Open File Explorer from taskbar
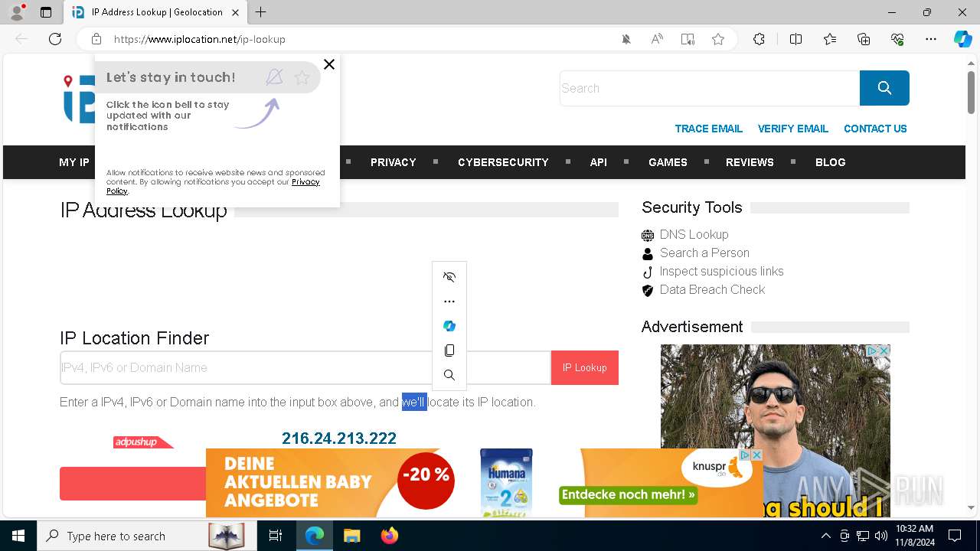The width and height of the screenshot is (980, 551). click(x=351, y=536)
